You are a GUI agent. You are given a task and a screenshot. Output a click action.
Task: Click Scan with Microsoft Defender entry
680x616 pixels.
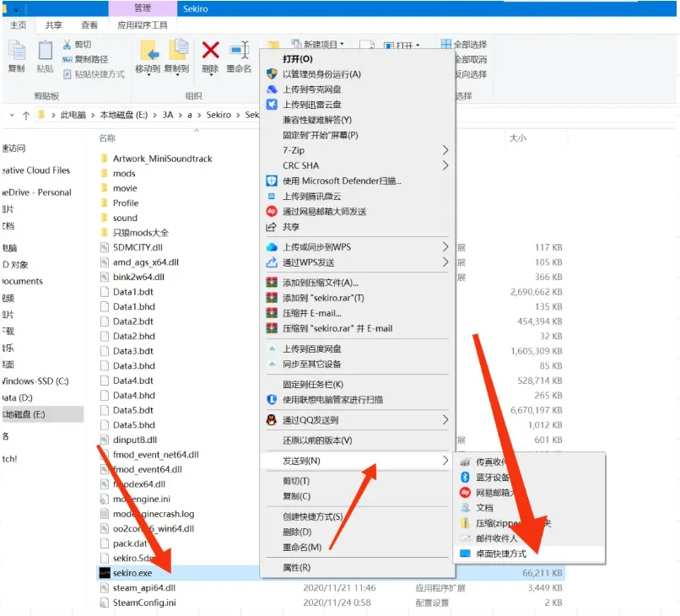click(x=358, y=181)
